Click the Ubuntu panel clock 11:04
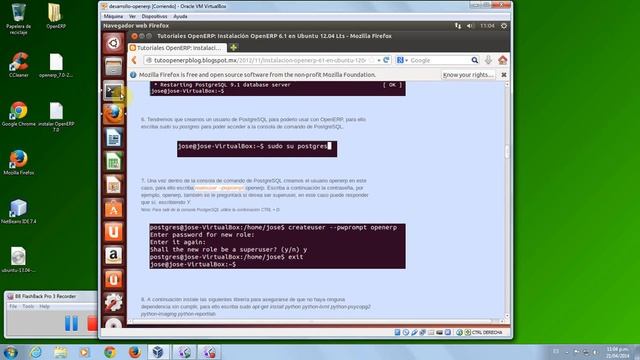 [x=487, y=26]
